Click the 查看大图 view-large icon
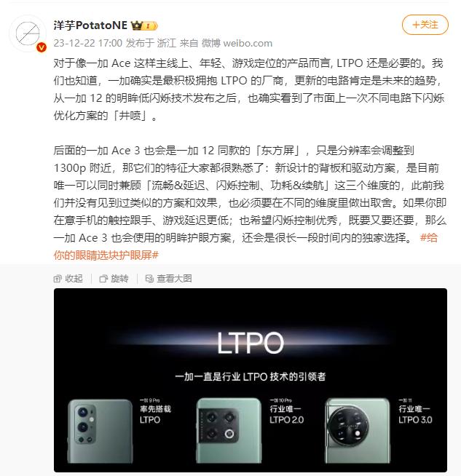461x476 pixels. coord(149,278)
